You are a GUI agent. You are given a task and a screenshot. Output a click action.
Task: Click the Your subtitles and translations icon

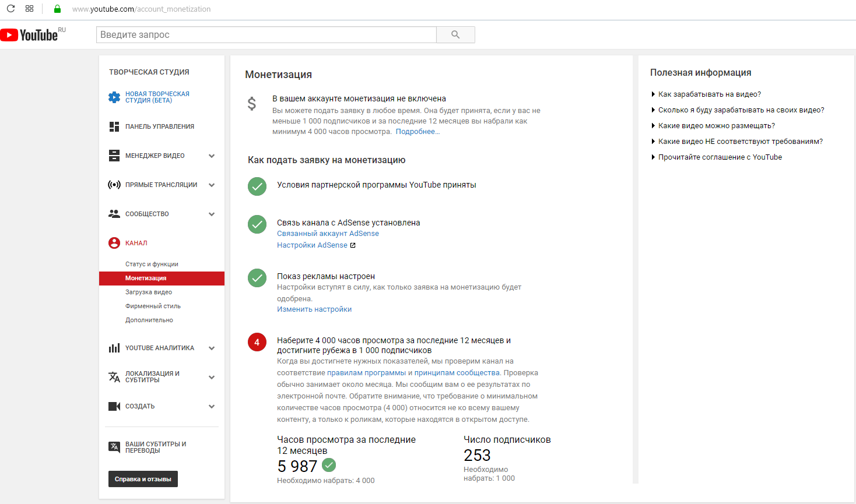tap(114, 447)
